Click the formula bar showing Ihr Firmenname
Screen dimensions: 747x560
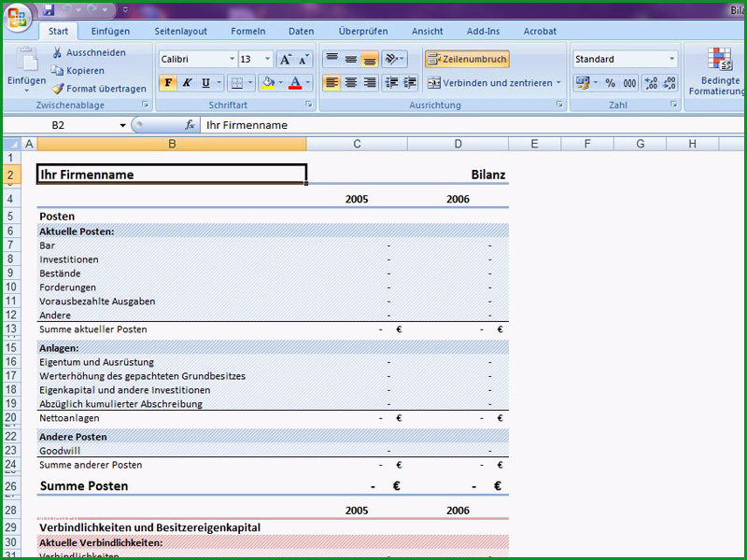tap(472, 125)
